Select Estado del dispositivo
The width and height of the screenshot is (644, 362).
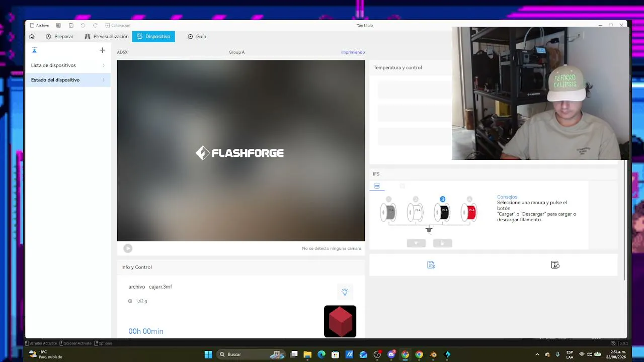[68, 80]
